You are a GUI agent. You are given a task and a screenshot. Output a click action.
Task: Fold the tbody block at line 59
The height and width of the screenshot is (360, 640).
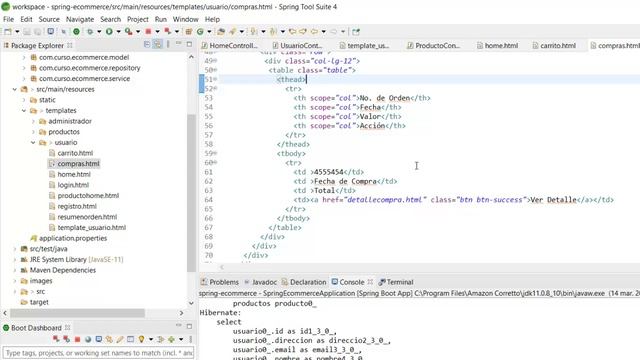pos(216,153)
